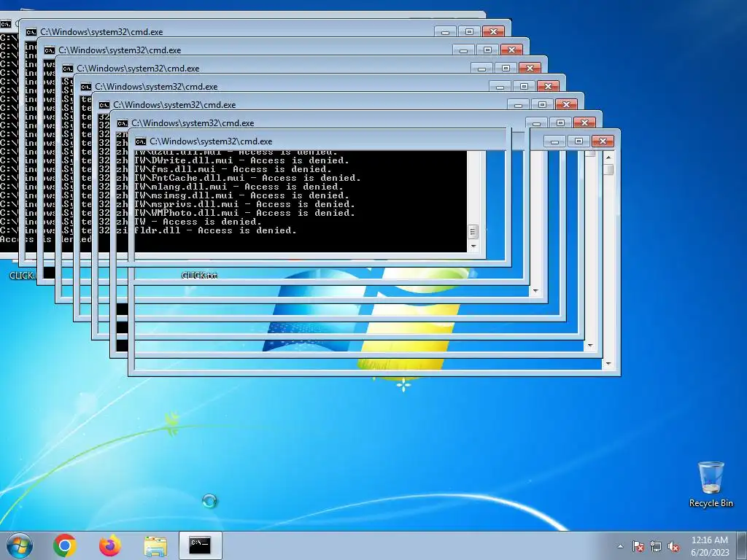Launch Firefox from the taskbar
This screenshot has height=560, width=747.
[x=110, y=545]
